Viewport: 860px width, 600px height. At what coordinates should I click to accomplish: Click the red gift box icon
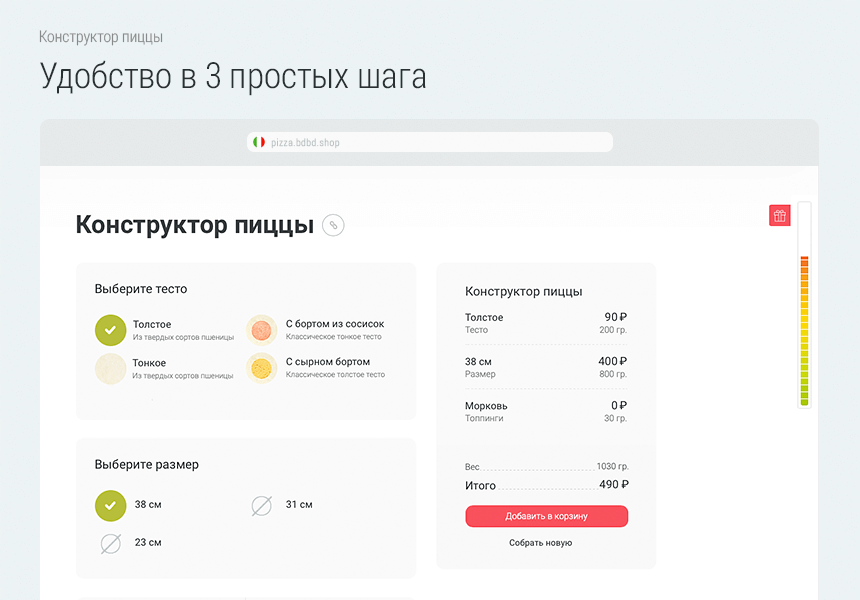[x=779, y=215]
